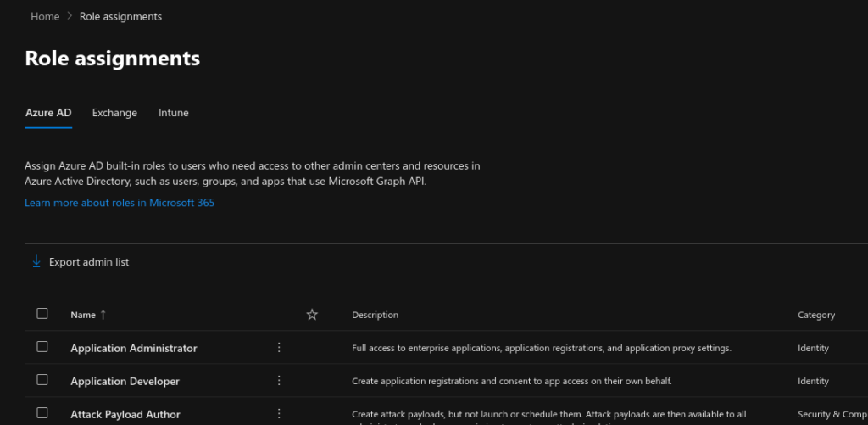
Task: Click the favorites star column header icon
Action: coord(312,315)
